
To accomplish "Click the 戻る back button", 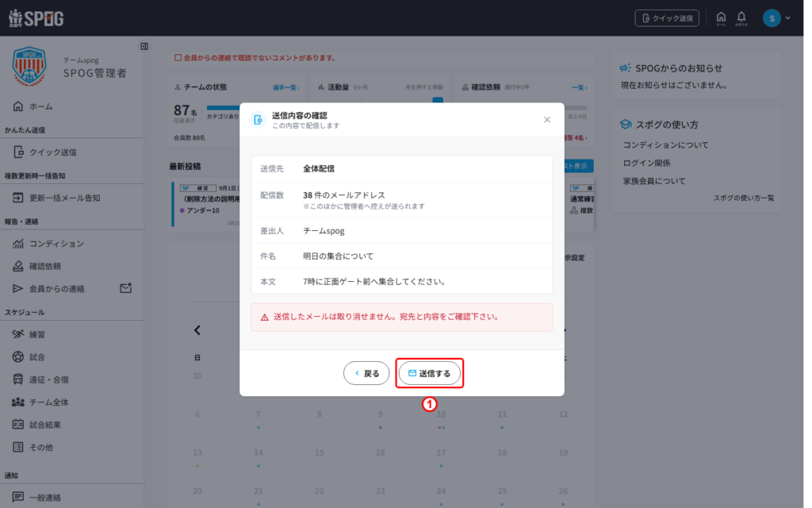I will pos(366,373).
